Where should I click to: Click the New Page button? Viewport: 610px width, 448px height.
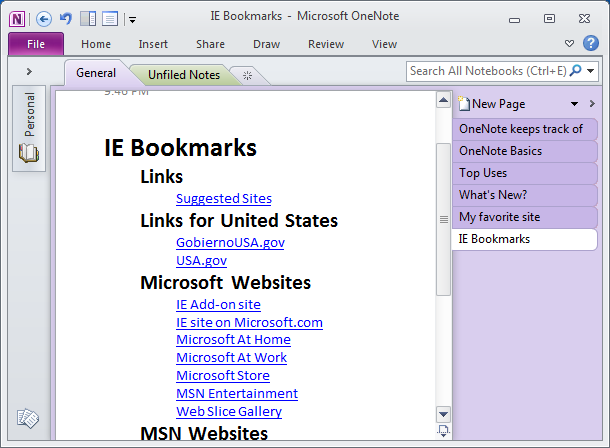click(492, 104)
